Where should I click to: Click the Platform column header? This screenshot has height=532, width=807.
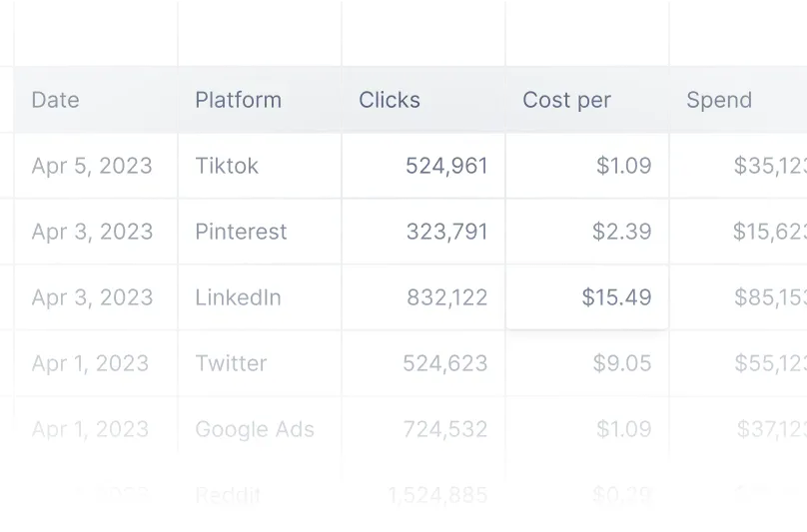pos(238,100)
